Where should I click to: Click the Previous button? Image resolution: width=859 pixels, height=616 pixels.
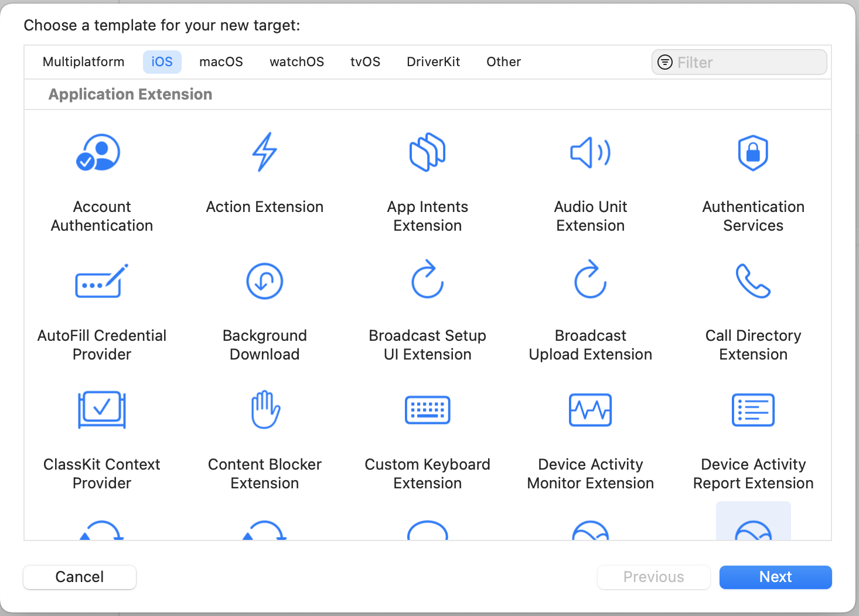pos(654,577)
